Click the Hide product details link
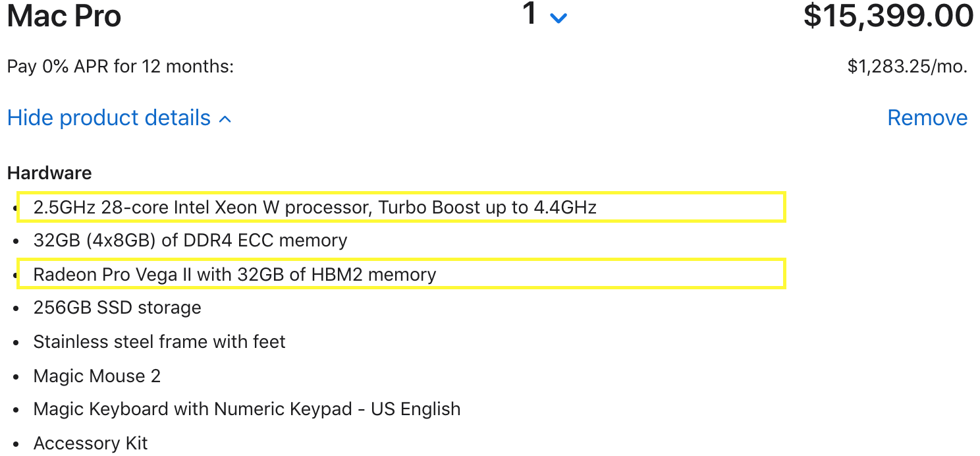 pyautogui.click(x=109, y=118)
